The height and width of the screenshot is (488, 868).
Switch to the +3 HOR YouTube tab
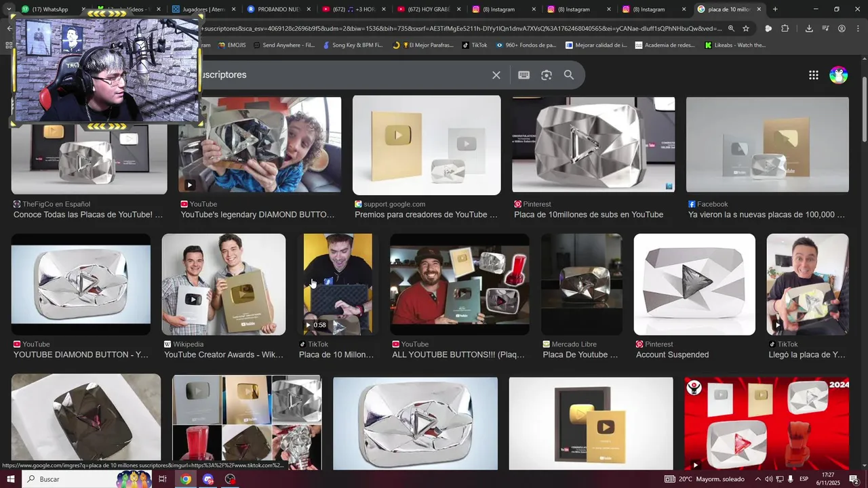pos(353,9)
